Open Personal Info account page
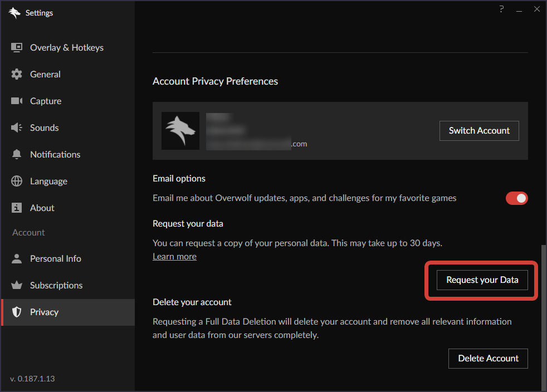547x392 pixels. point(68,258)
